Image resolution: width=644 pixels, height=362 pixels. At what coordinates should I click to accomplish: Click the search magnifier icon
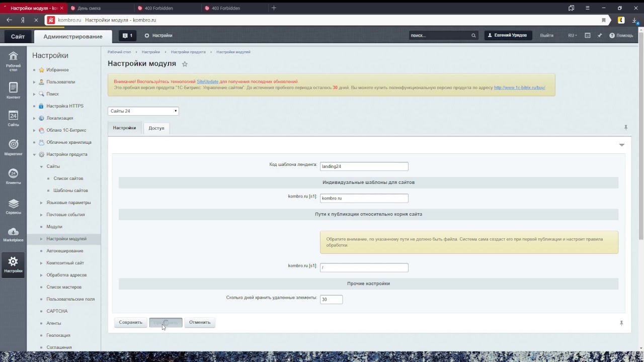click(x=473, y=36)
